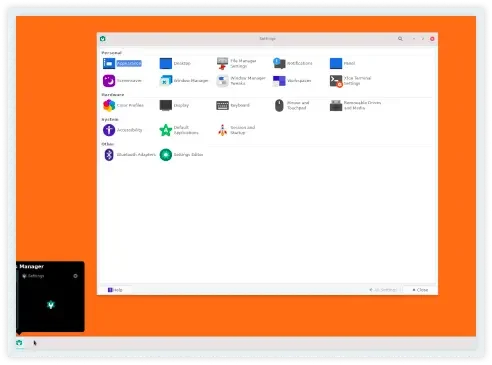492x365 pixels.
Task: Open Session and Startup settings
Action: pyautogui.click(x=236, y=130)
